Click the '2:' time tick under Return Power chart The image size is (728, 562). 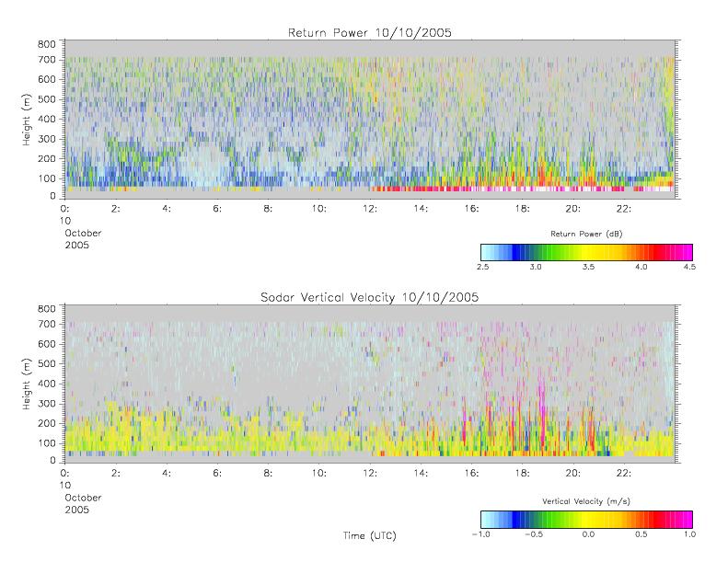click(116, 209)
